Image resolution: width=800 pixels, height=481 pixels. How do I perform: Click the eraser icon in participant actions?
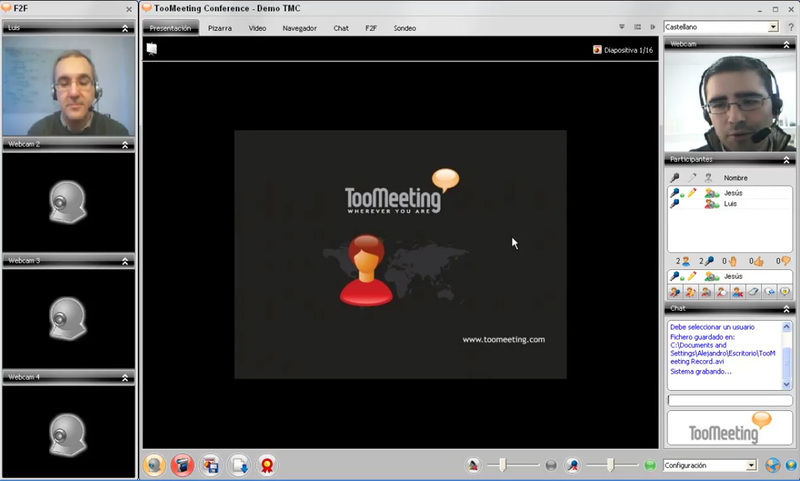click(x=753, y=292)
